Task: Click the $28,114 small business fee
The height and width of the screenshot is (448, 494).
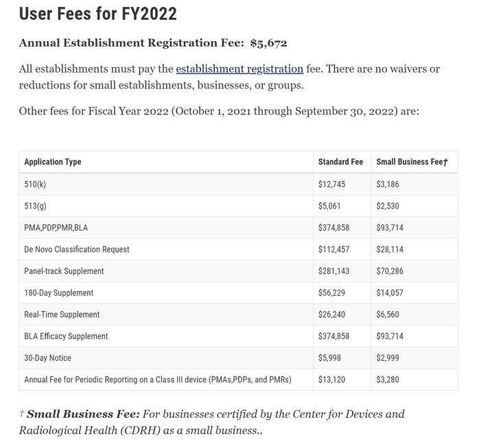Action: tap(390, 249)
